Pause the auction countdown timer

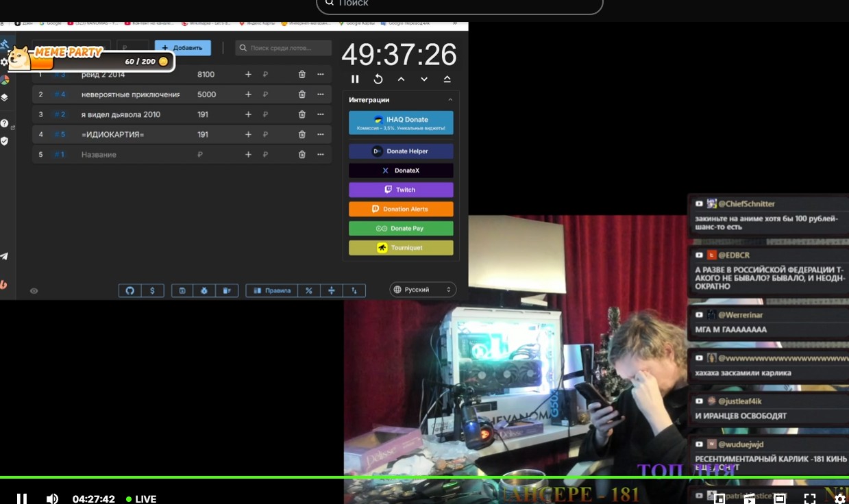355,79
